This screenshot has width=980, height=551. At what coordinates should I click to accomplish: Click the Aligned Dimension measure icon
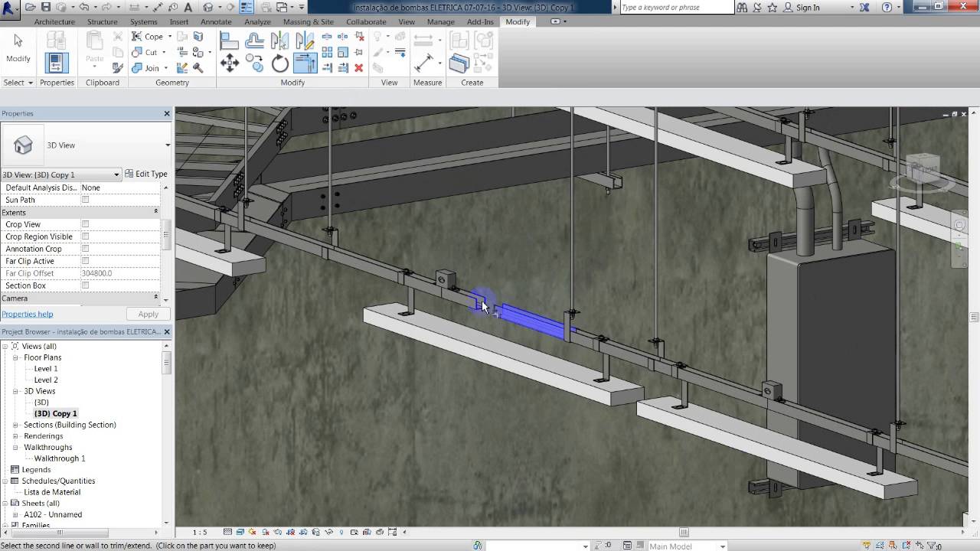(423, 63)
